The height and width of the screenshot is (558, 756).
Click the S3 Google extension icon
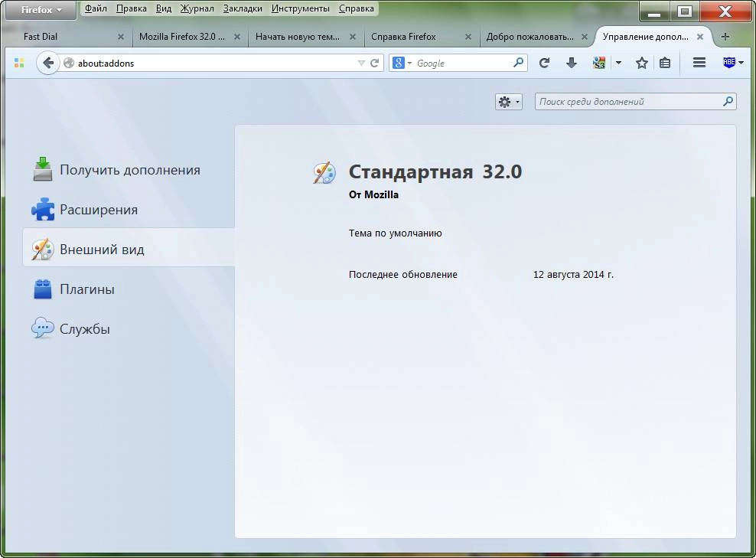point(599,63)
